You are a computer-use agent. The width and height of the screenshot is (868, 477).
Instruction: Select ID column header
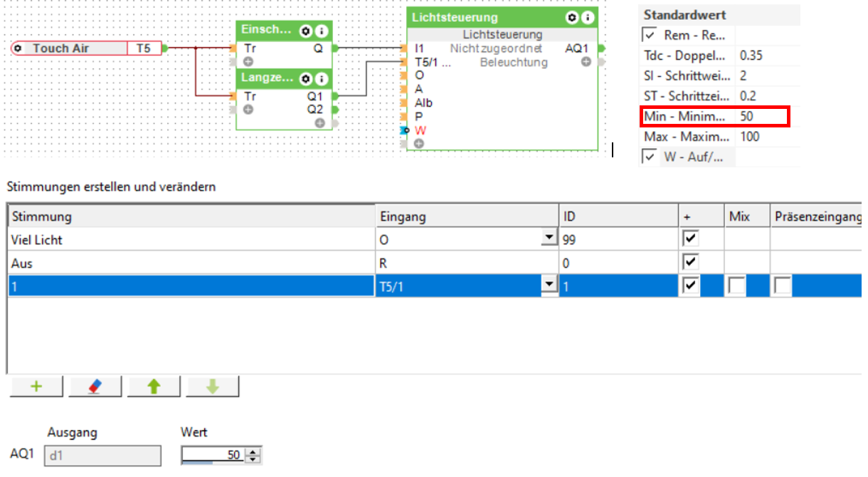point(618,216)
